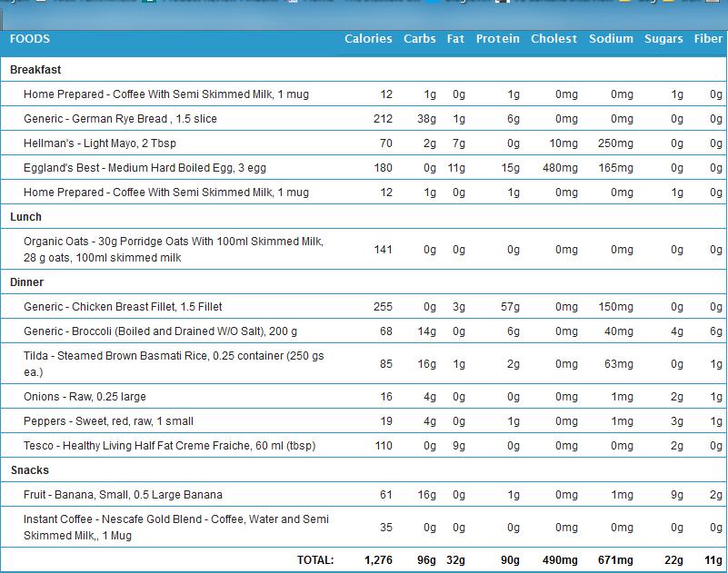This screenshot has width=728, height=573.
Task: Click the 150mg sodium value for Chicken Breast
Action: 615,307
